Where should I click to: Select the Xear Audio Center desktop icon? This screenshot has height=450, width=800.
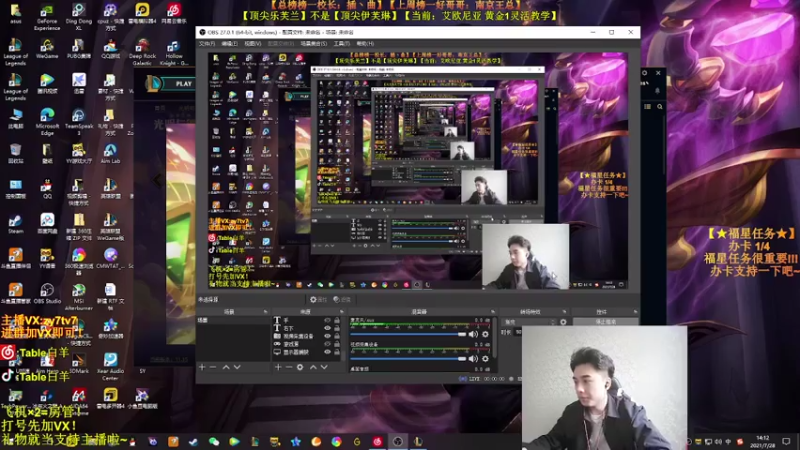(110, 366)
